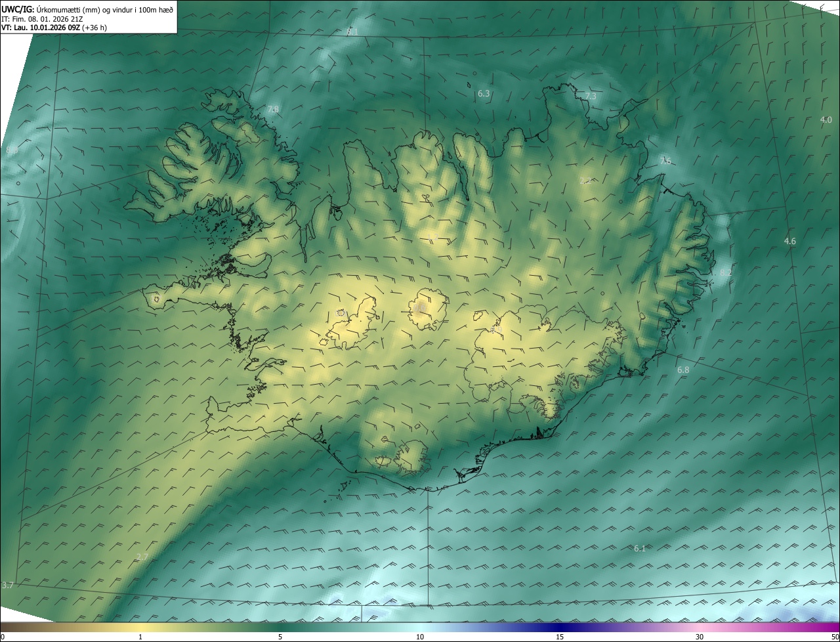The image size is (840, 642).
Task: Click the 2.7 value label on the map
Action: pos(142,557)
